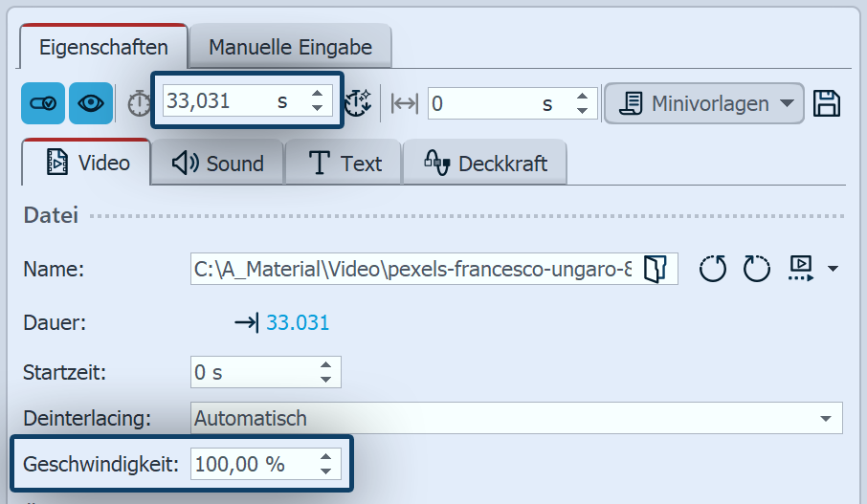Screen dimensions: 867x504
Task: Click the file Name path field
Action: pyautogui.click(x=411, y=270)
